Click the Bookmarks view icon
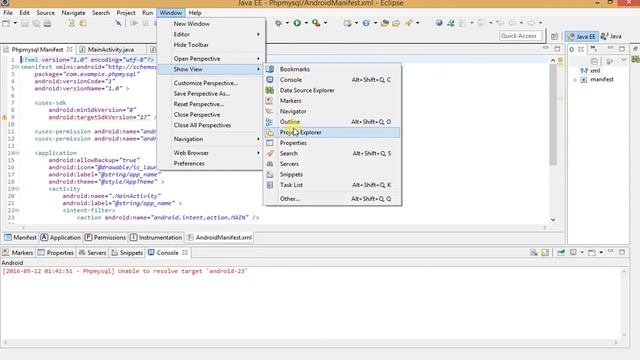Screen dimensions: 640x360 pos(270,69)
